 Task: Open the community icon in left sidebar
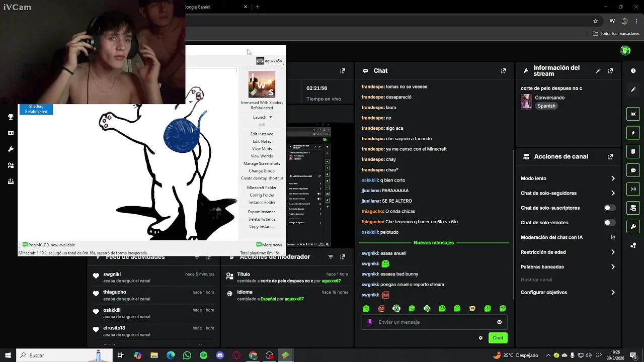[11, 165]
